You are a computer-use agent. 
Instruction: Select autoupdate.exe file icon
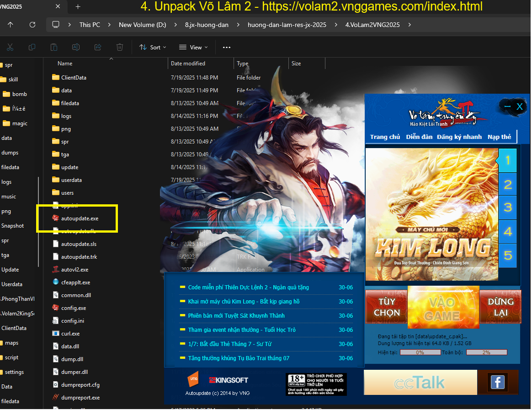click(x=55, y=218)
